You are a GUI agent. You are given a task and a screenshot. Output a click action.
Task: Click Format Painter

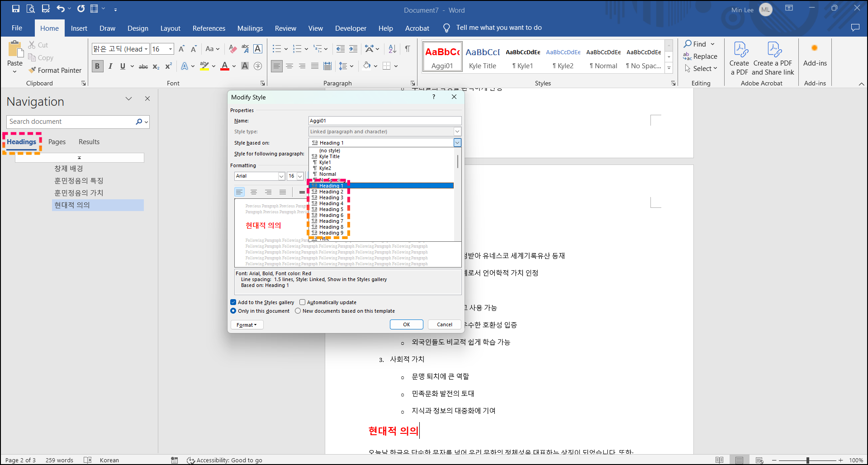point(55,70)
